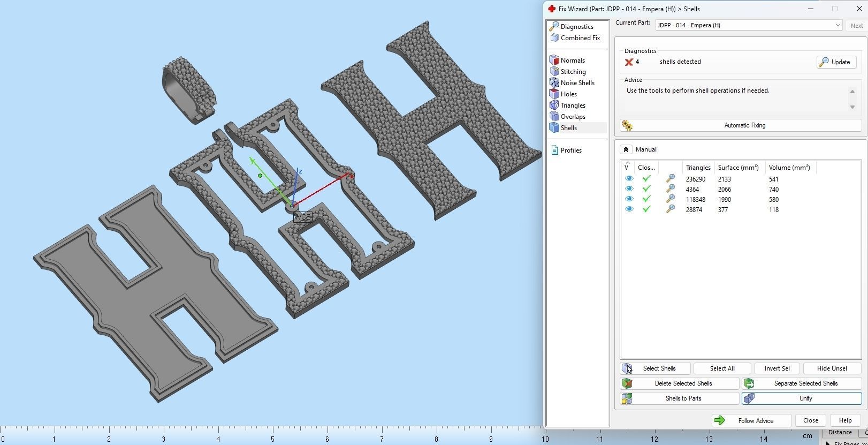The height and width of the screenshot is (445, 868).
Task: Sort shells by Volume column header
Action: [790, 168]
